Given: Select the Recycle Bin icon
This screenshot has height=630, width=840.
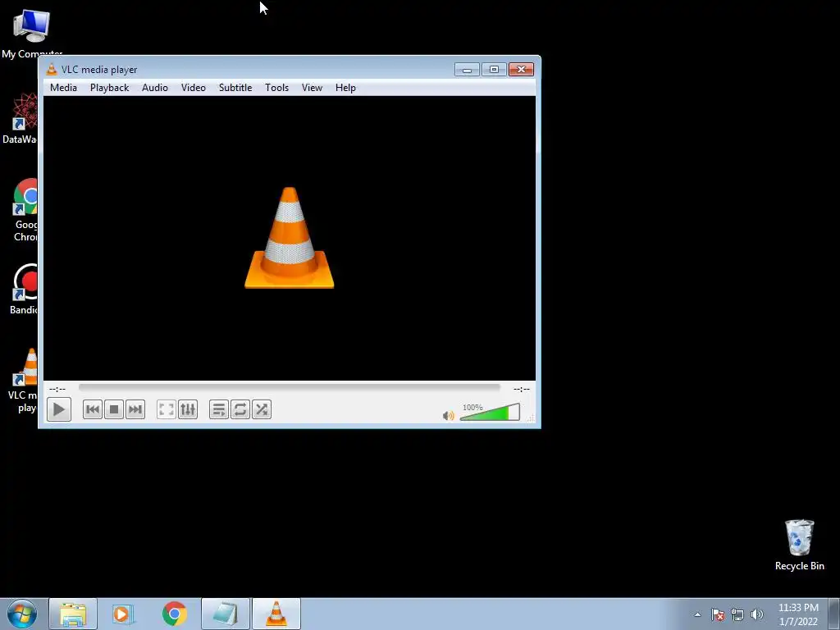Looking at the screenshot, I should pyautogui.click(x=799, y=545).
